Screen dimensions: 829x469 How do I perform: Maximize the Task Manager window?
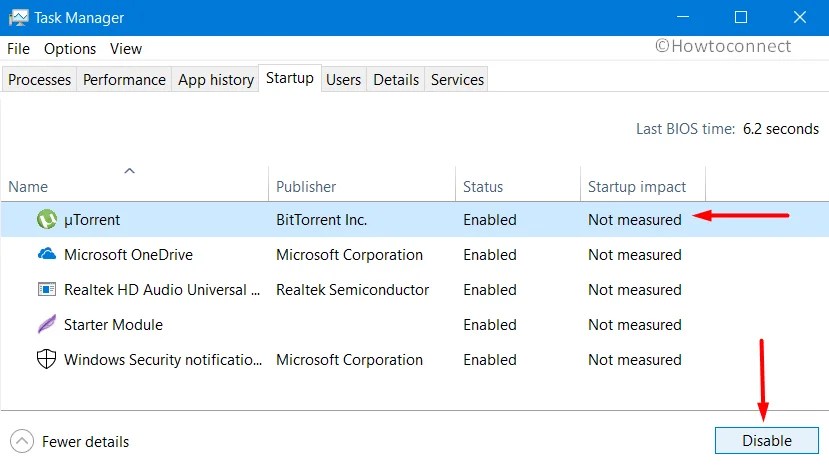pos(741,17)
